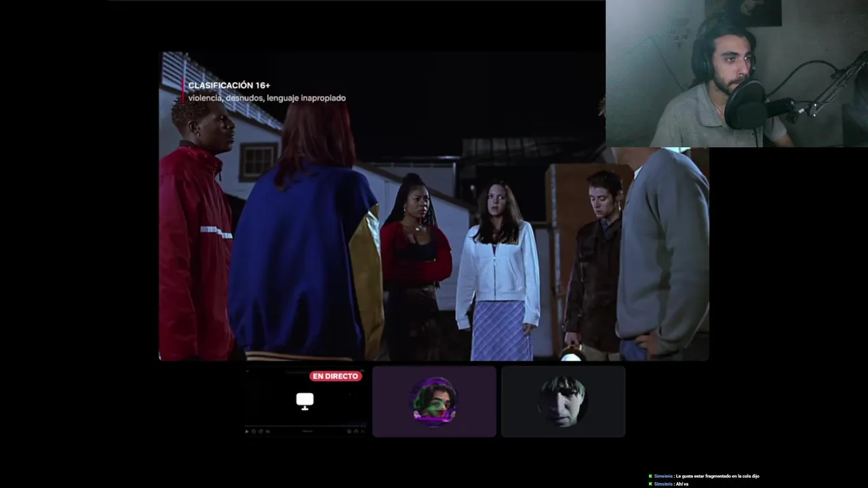Click the 'violencia, desnudos, lenguaje inapropiado' text
Image resolution: width=868 pixels, height=488 pixels.
pos(267,98)
